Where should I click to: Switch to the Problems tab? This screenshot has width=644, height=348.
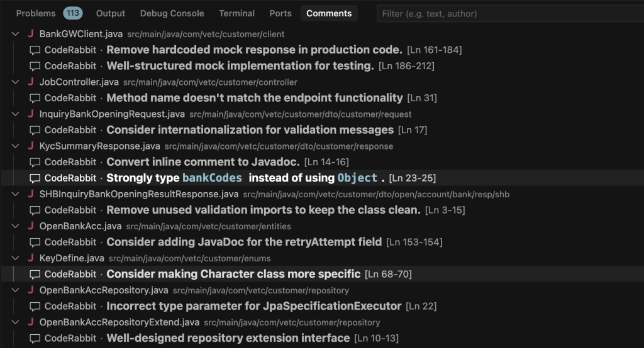36,13
